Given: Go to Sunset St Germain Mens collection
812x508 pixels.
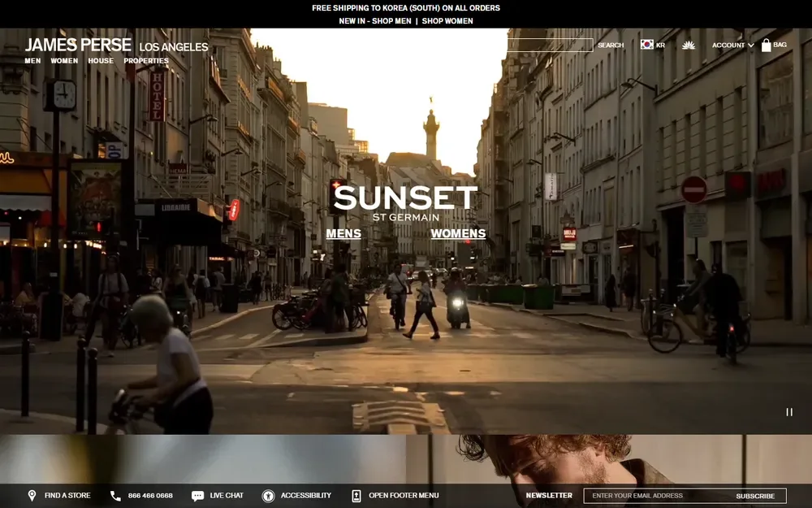Looking at the screenshot, I should click(x=343, y=234).
